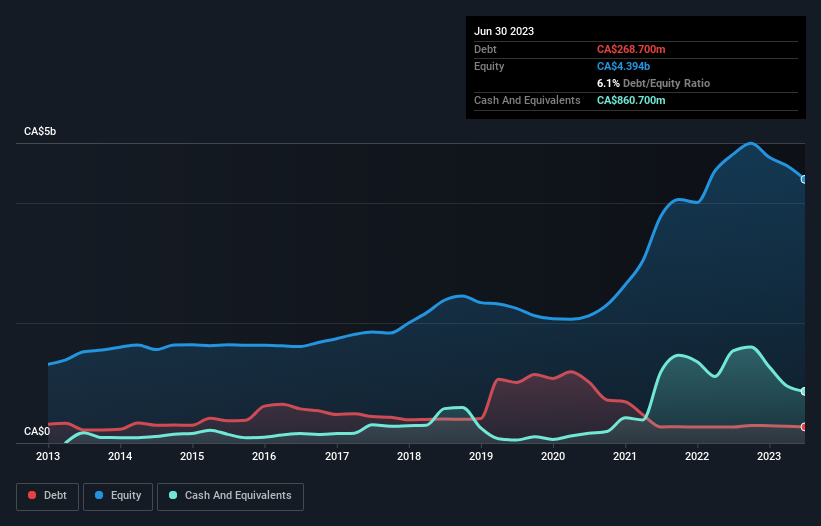Select the 2019 x-axis label

coord(481,456)
